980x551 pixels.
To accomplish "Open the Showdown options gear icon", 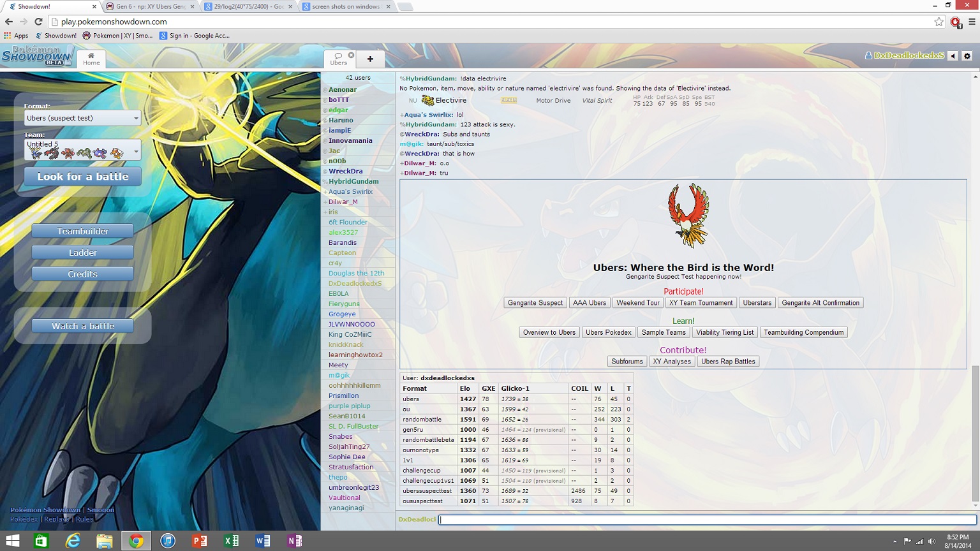I will [x=967, y=56].
